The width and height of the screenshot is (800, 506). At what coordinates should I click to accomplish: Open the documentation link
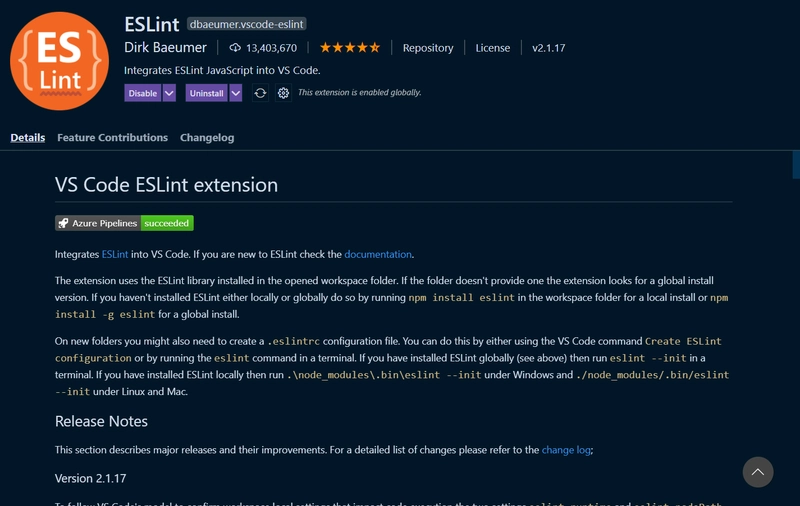(x=378, y=254)
